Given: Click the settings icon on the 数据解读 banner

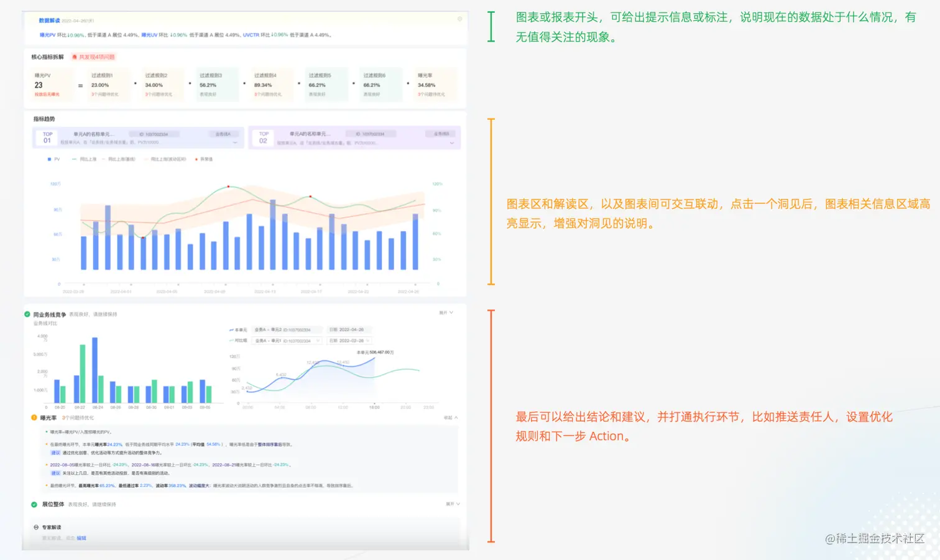Looking at the screenshot, I should click(460, 19).
